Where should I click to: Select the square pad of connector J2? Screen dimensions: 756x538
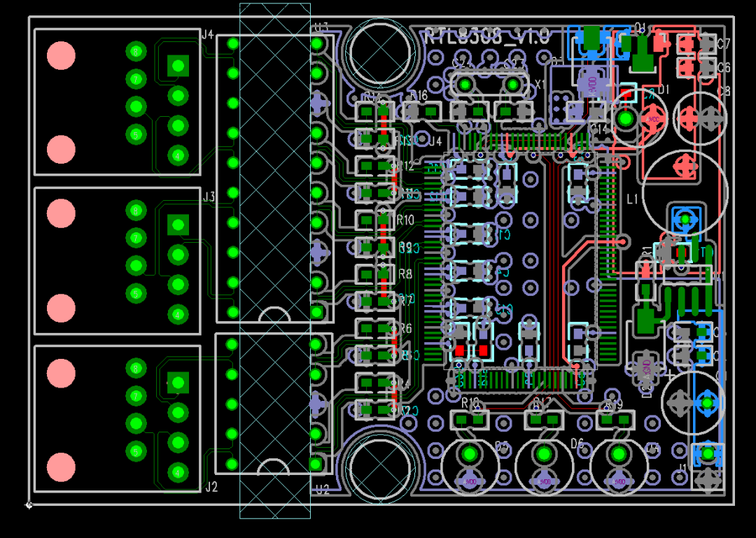tap(178, 383)
